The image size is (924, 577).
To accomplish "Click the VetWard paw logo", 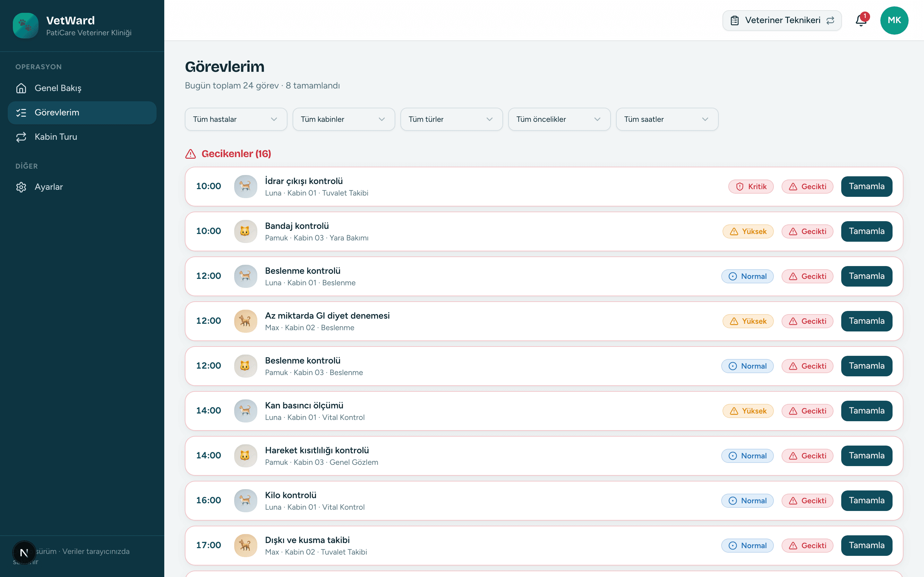I will 26,26.
